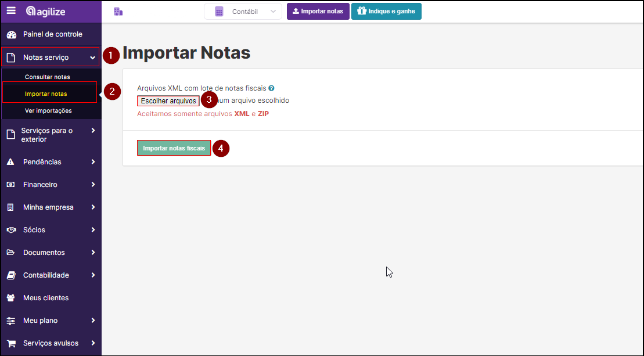Screen dimensions: 644x356
Task: Click the Agilize logo
Action: pyautogui.click(x=46, y=11)
